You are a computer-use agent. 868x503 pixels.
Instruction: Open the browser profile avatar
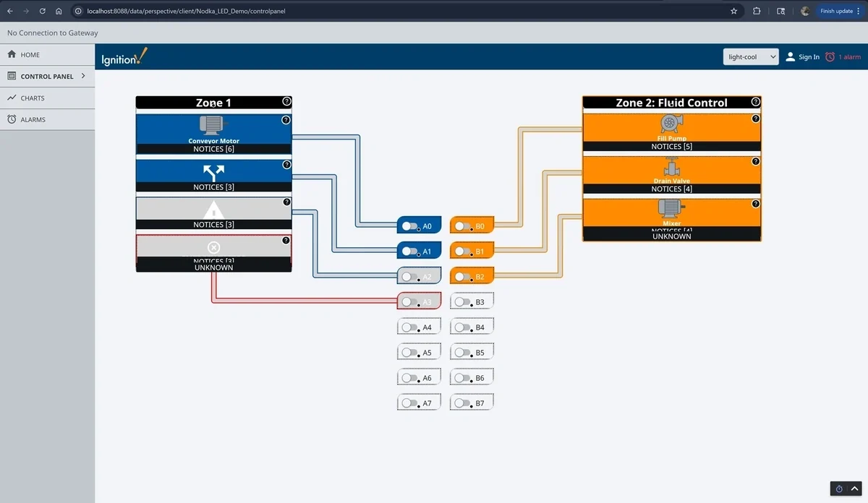[x=805, y=11]
